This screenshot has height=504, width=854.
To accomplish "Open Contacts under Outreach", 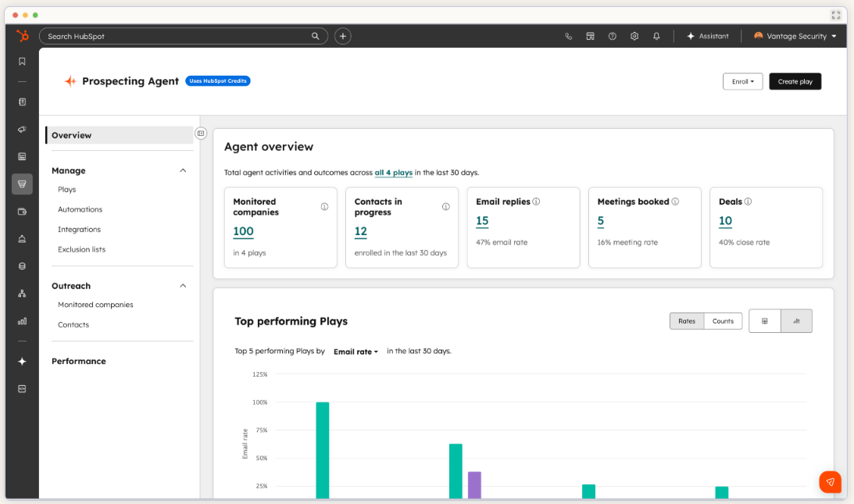I will (73, 325).
